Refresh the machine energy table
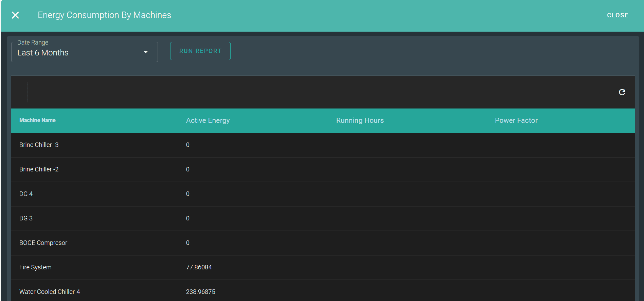Image resolution: width=644 pixels, height=301 pixels. 622,92
